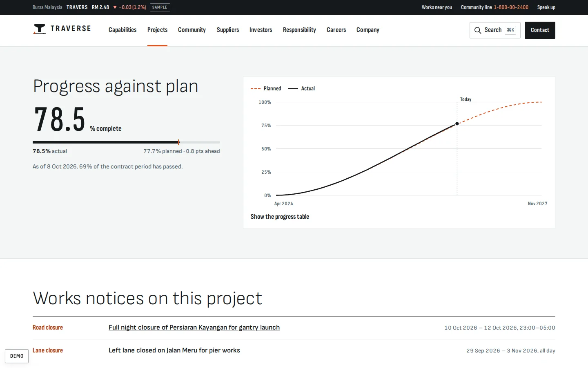Open the Responsibility menu item
This screenshot has height=368, width=588.
pyautogui.click(x=299, y=30)
